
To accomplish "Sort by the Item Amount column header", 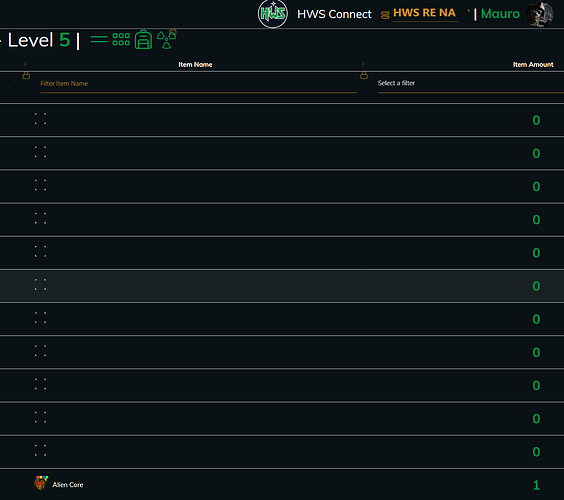I will pos(533,65).
